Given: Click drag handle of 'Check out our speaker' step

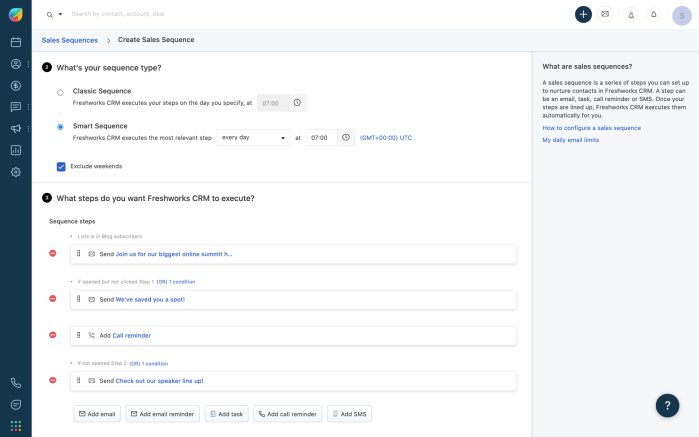Looking at the screenshot, I should 78,381.
